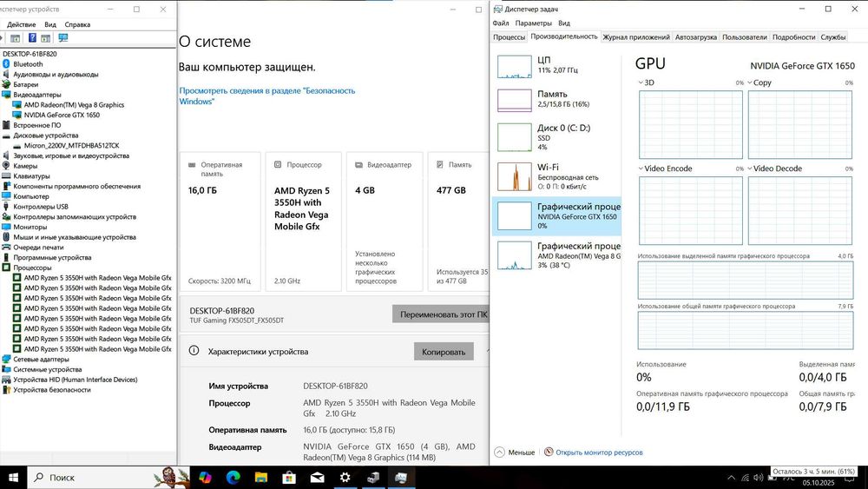
Task: Select AMD Radeon(TM) Vega 8 Graphics tree item
Action: 74,105
